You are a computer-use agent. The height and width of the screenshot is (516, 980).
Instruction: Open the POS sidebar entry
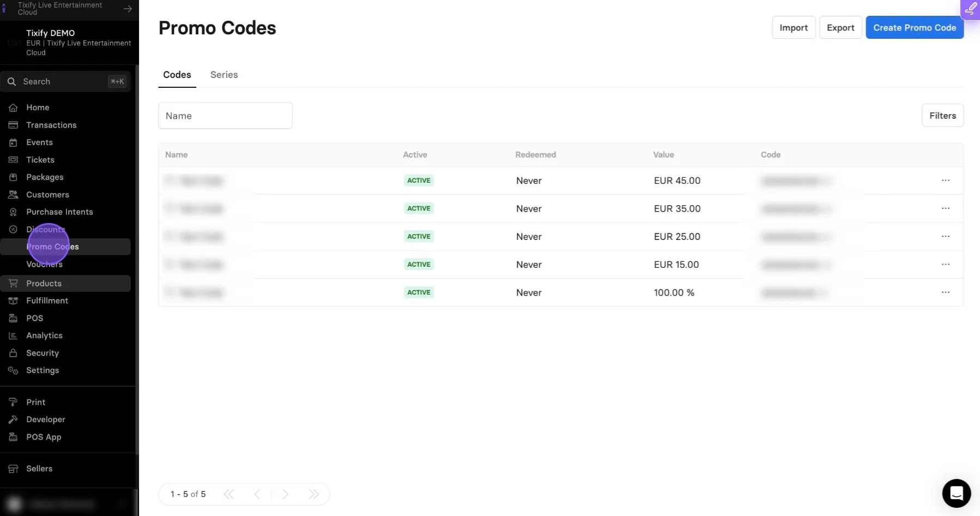pyautogui.click(x=65, y=318)
